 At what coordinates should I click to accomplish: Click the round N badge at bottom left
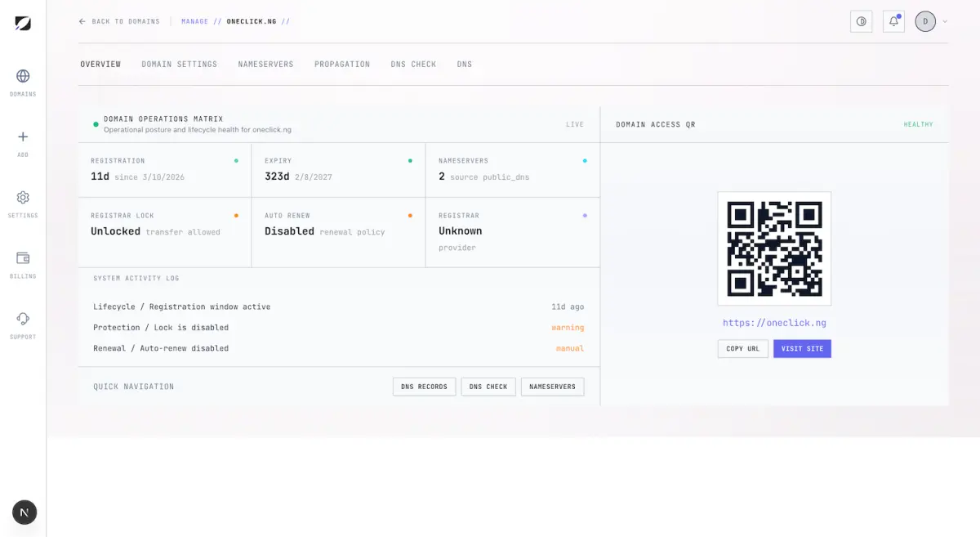[x=24, y=512]
